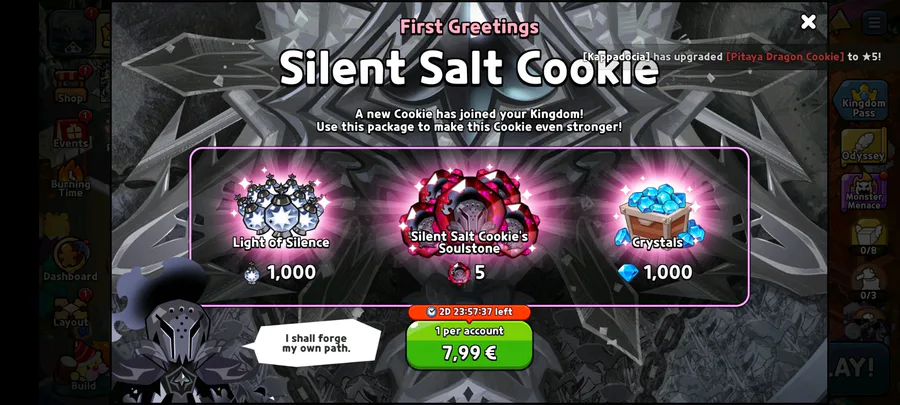Screen dimensions: 900x405
Task: Open the Events gift icon
Action: pyautogui.click(x=71, y=132)
